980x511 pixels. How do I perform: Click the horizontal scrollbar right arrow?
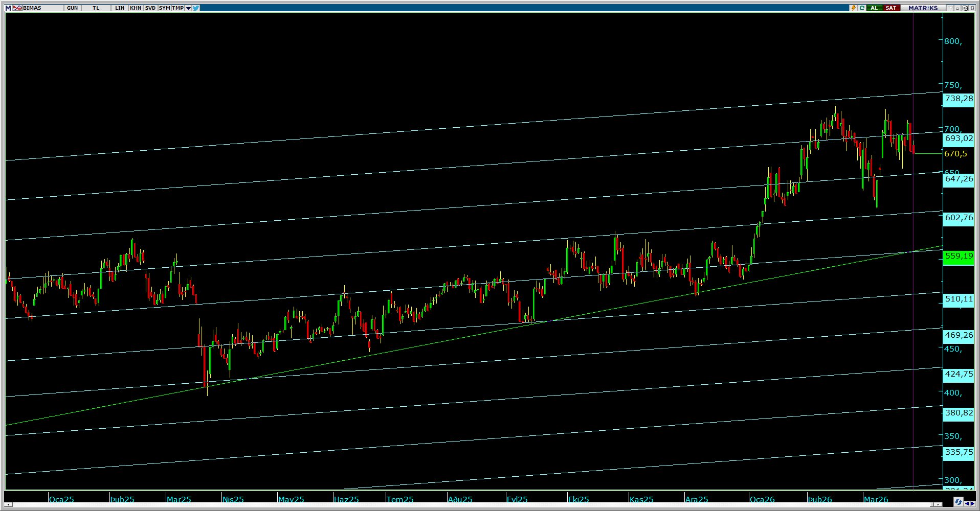[937, 504]
